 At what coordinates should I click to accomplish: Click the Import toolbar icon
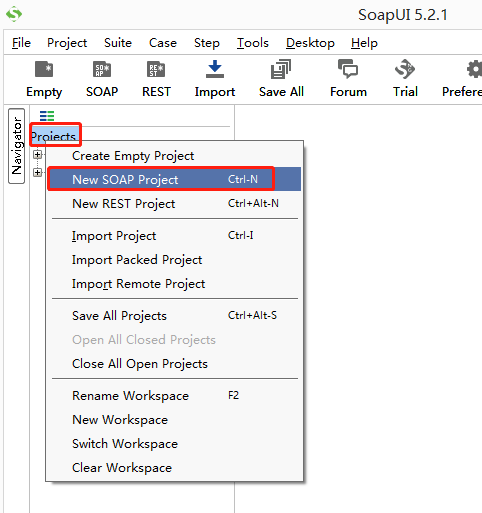tap(215, 69)
